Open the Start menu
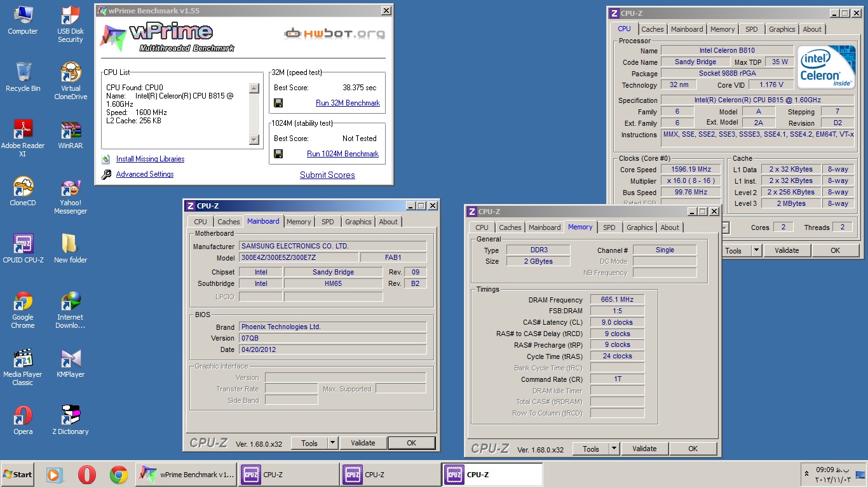This screenshot has width=868, height=488. [x=17, y=475]
